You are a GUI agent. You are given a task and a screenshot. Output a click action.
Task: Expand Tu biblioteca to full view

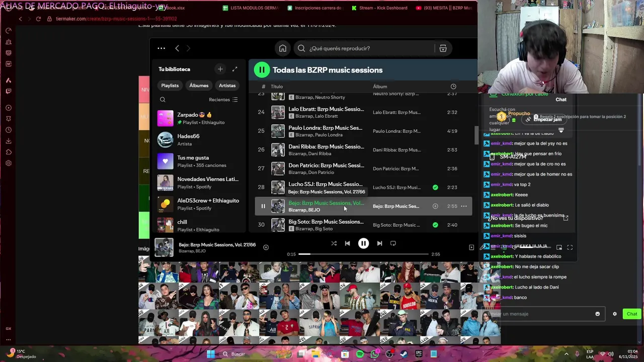[x=234, y=69]
